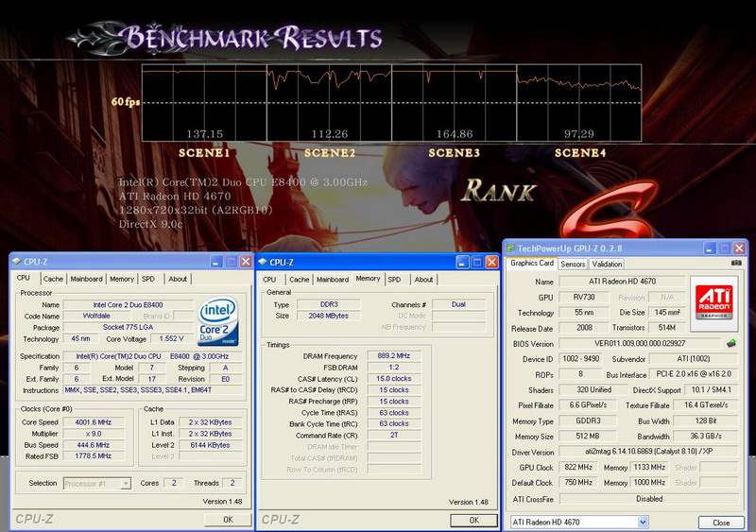Click the Level 2 cache value 6144 KBytes
The image size is (756, 532).
tap(210, 445)
